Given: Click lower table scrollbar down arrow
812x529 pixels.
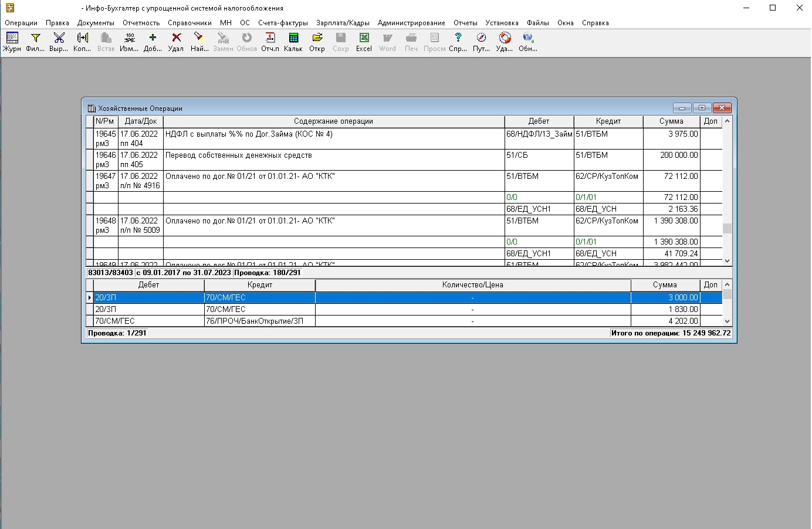Looking at the screenshot, I should pyautogui.click(x=727, y=321).
